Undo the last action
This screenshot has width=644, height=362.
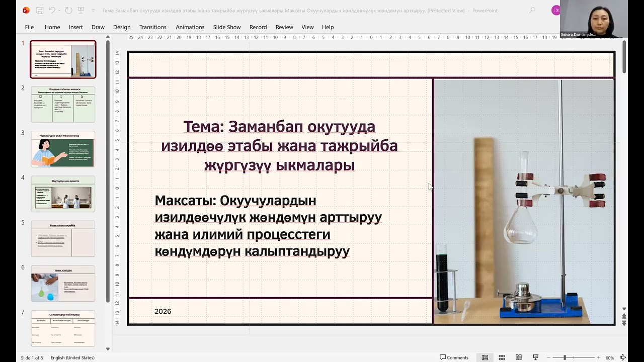(52, 10)
